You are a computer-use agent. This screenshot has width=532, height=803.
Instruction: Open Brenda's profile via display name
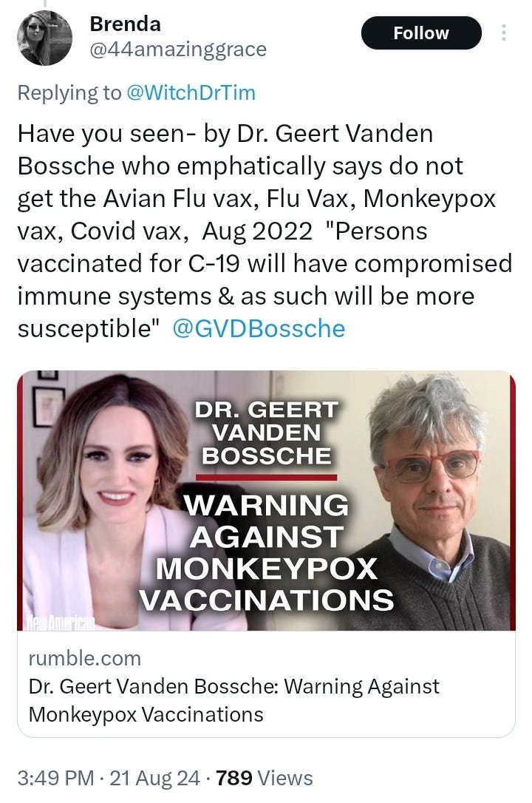125,24
